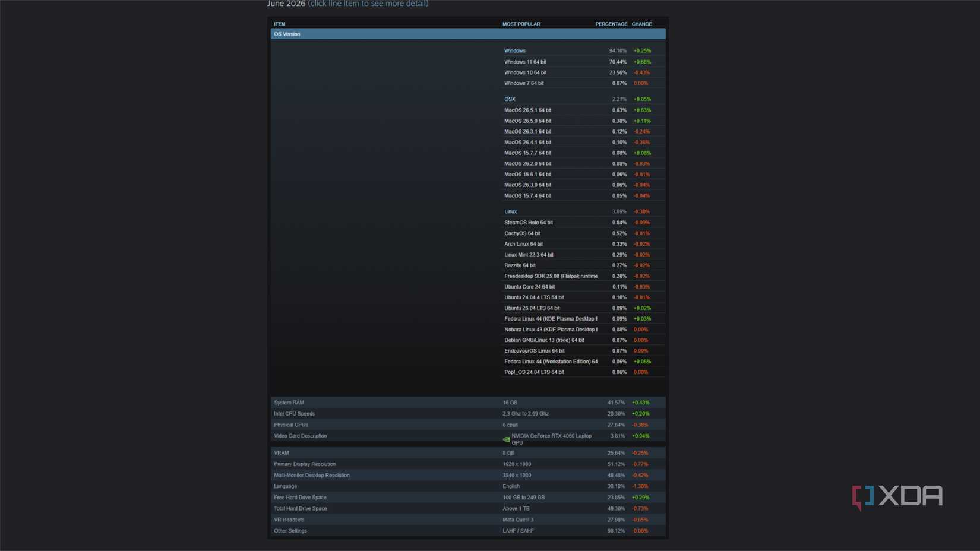The image size is (980, 551).
Task: Click the 94.10% Windows percentage value
Action: pos(618,51)
